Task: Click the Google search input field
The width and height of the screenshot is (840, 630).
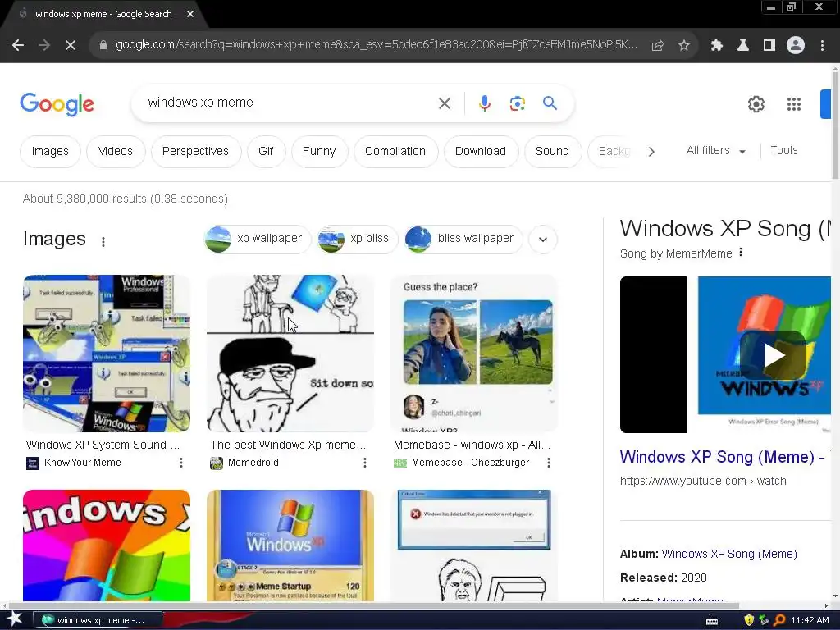Action: coord(290,103)
